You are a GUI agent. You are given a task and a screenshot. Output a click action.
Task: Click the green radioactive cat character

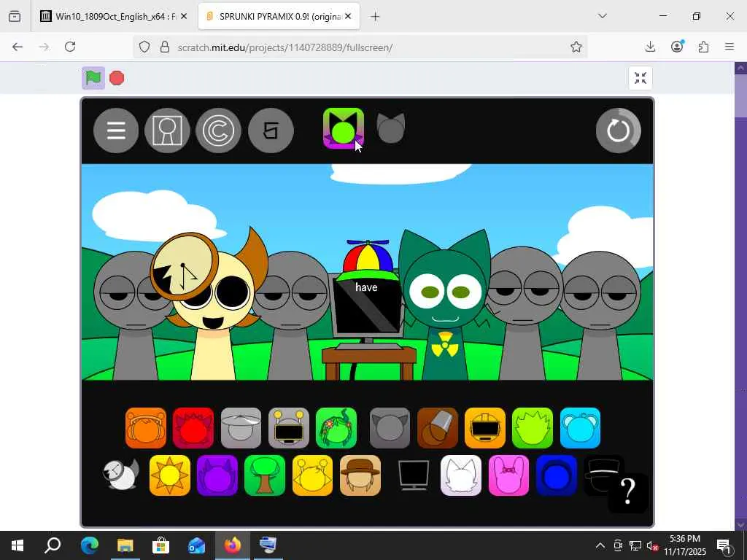pos(444,305)
